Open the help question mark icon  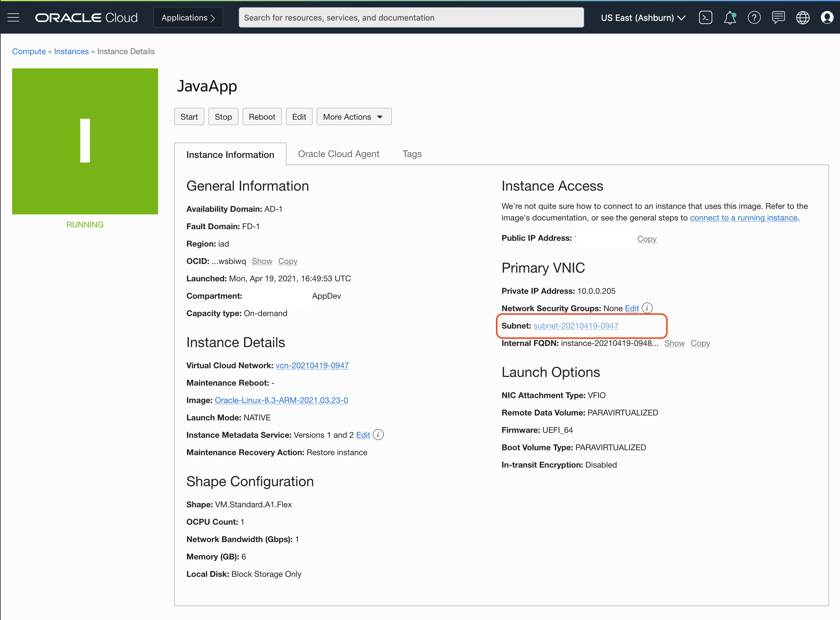754,18
